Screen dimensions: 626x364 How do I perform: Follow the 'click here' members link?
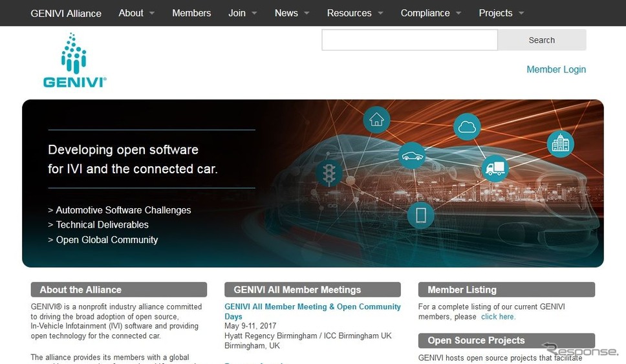pos(498,317)
